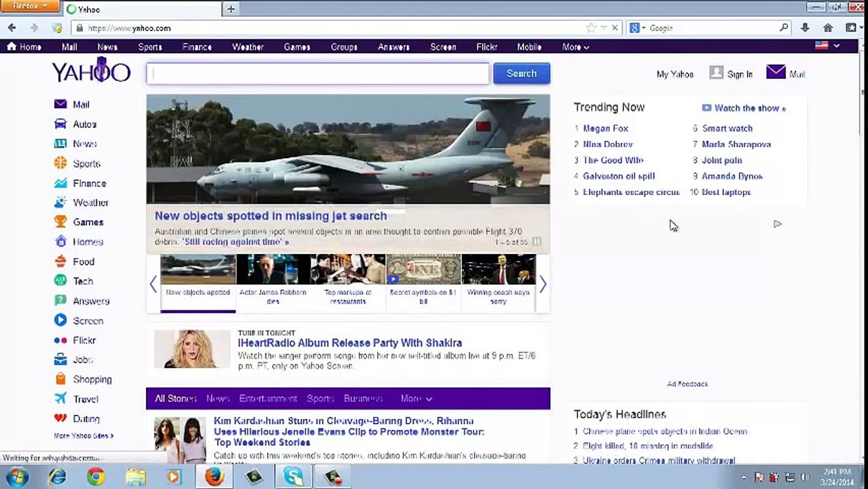Click More Yahoo Sites link

click(x=84, y=435)
